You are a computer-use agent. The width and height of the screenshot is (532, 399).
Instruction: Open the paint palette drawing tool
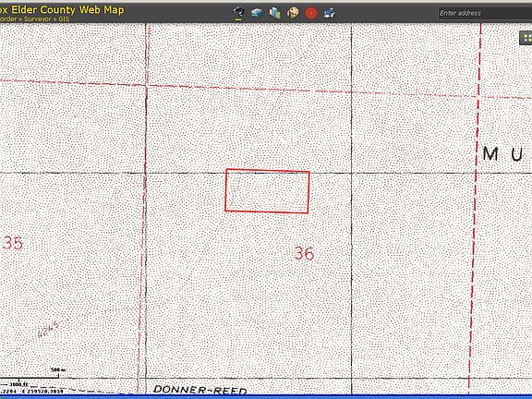(293, 13)
